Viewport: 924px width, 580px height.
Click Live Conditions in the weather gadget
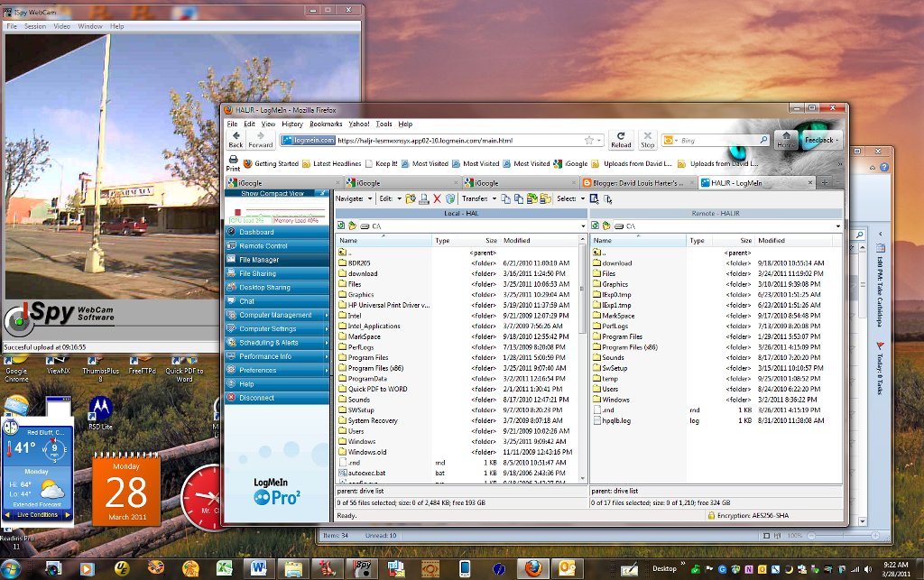[38, 515]
